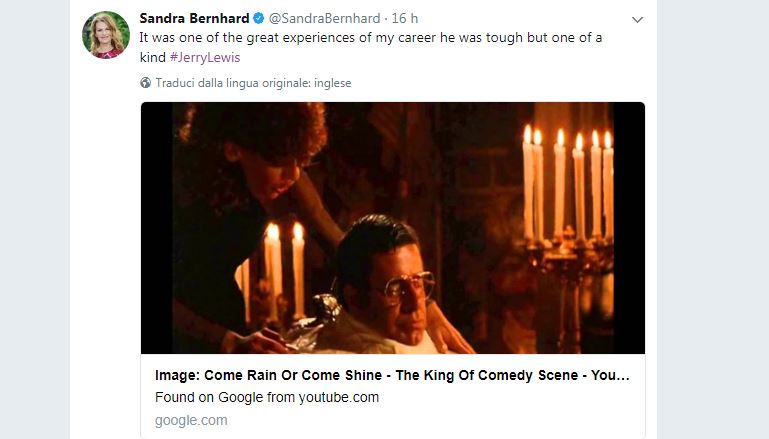Click the '16 h' tweet timestamp

pos(405,19)
